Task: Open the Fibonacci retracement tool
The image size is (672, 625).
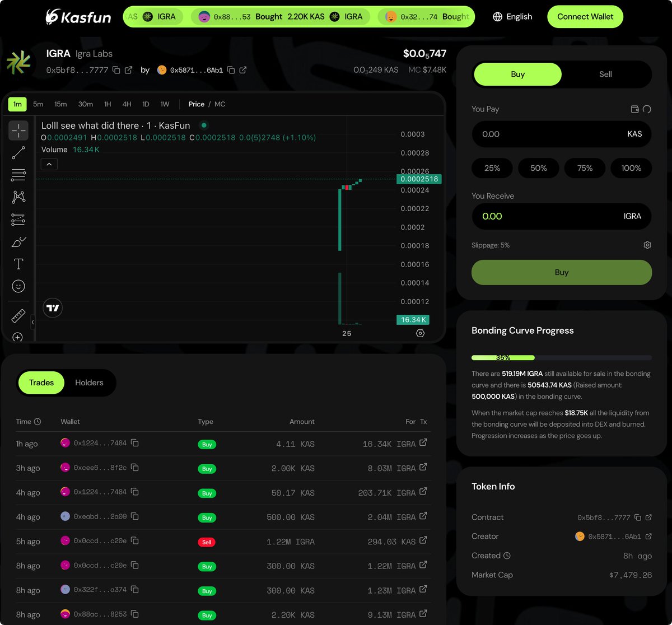Action: (18, 175)
